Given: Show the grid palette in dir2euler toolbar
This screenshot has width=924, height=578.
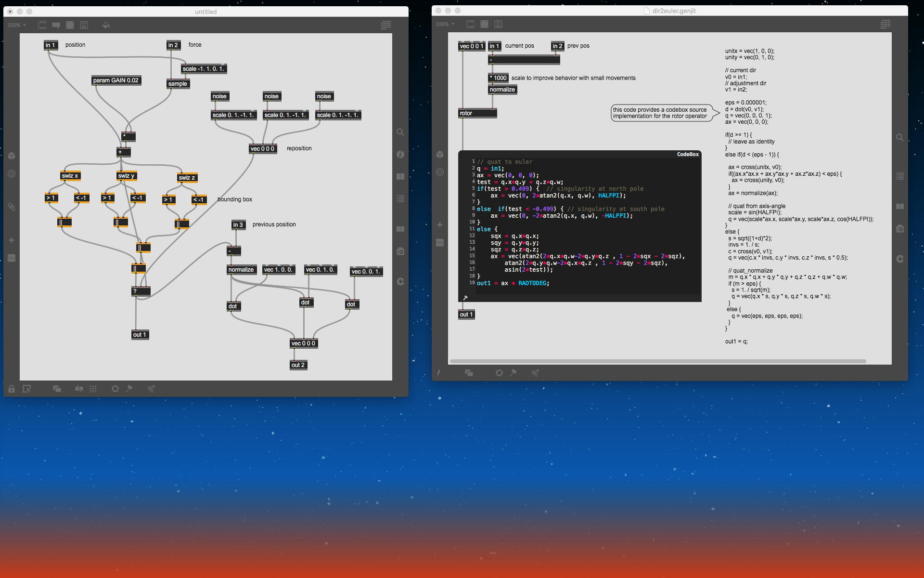Looking at the screenshot, I should click(885, 24).
